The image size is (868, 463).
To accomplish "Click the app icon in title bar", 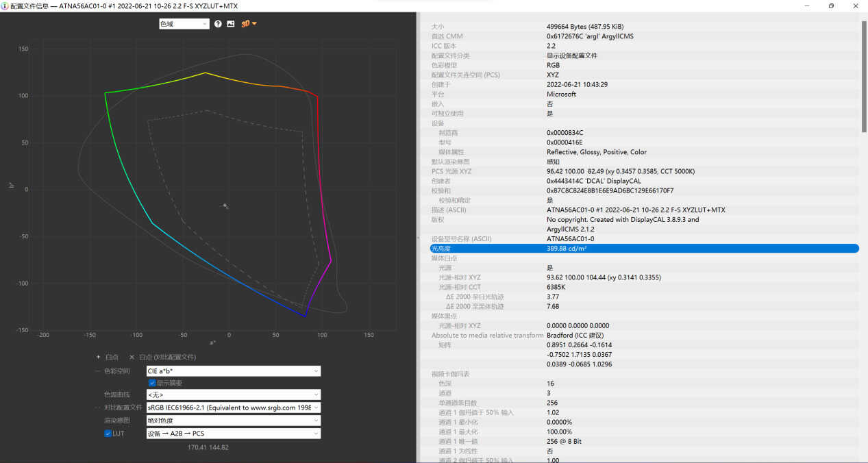I will point(5,5).
